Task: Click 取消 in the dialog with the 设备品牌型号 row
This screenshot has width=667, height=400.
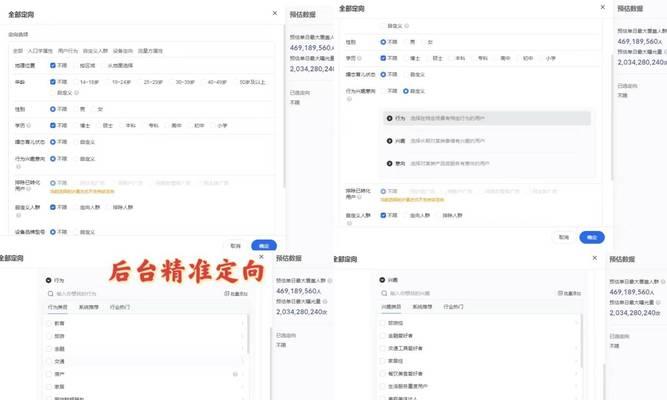Action: coord(235,246)
